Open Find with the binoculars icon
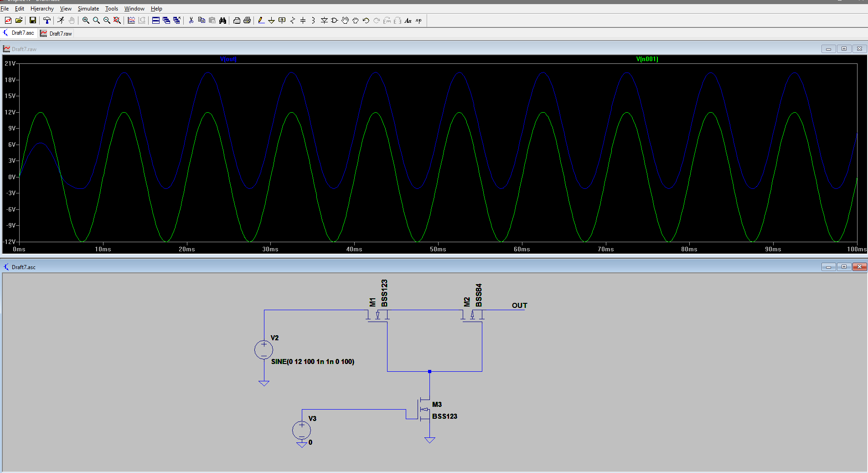The image size is (868, 473). point(222,20)
